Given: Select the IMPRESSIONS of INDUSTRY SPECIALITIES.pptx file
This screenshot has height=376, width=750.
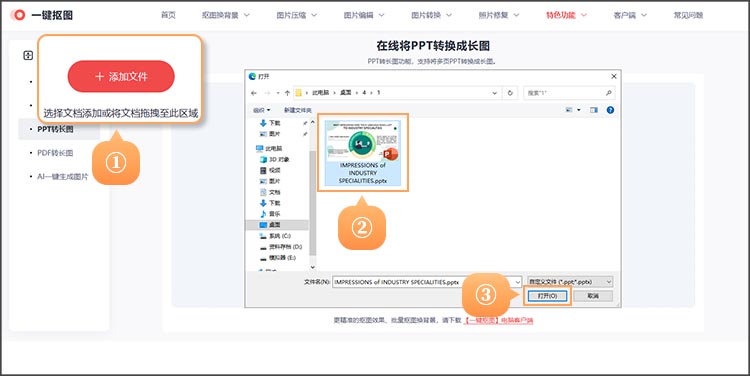Looking at the screenshot, I should coord(363,153).
